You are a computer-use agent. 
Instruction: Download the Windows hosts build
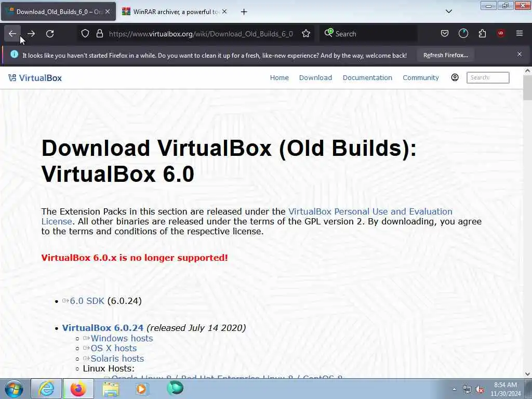[x=122, y=338]
